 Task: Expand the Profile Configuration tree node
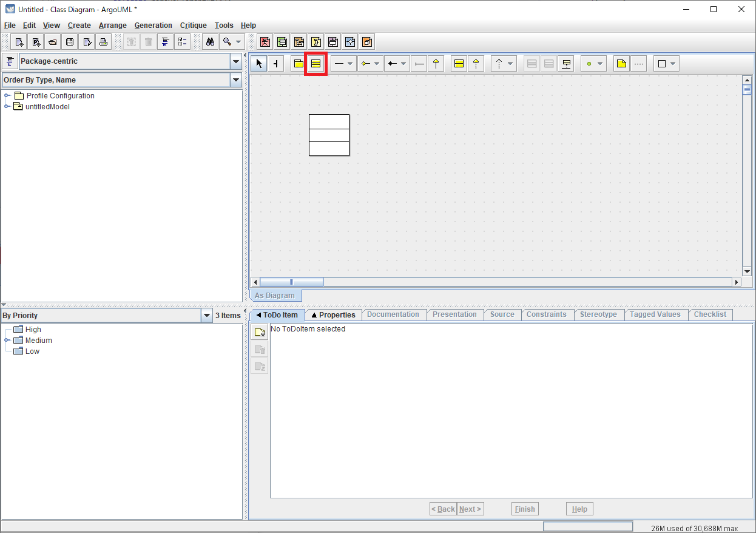click(7, 96)
